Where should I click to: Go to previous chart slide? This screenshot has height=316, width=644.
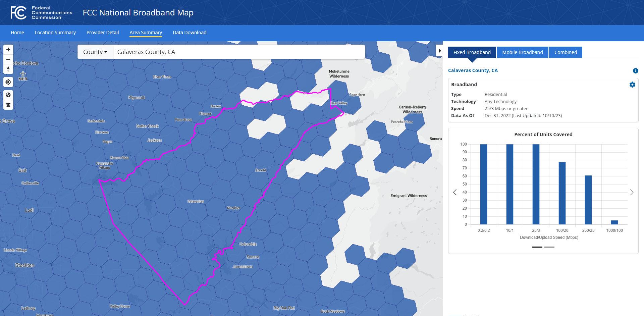pyautogui.click(x=455, y=192)
